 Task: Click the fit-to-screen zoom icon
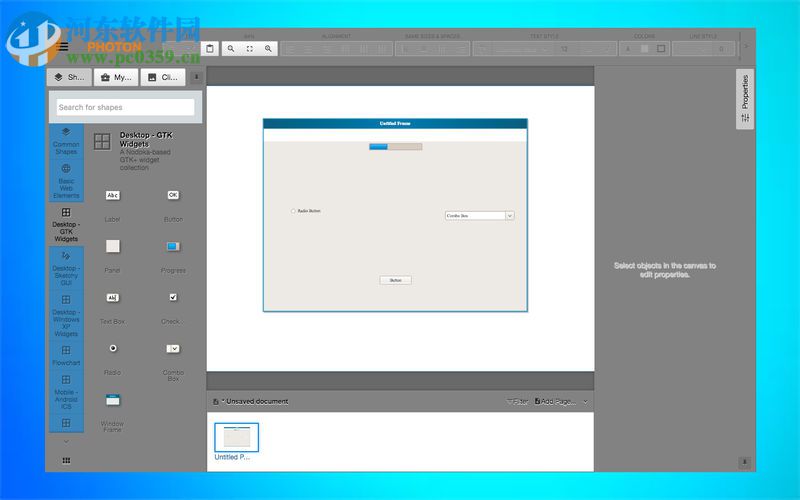[249, 48]
